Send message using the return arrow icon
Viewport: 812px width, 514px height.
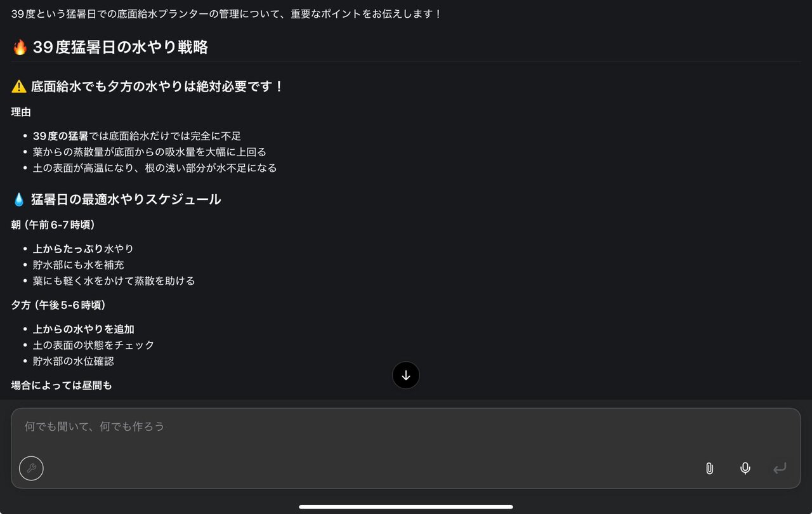click(x=780, y=468)
